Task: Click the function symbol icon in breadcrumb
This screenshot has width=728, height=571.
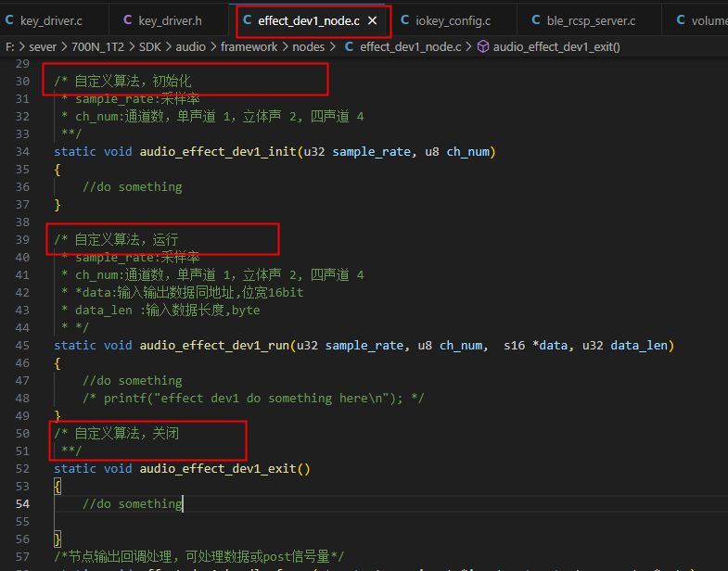Action: pyautogui.click(x=483, y=46)
